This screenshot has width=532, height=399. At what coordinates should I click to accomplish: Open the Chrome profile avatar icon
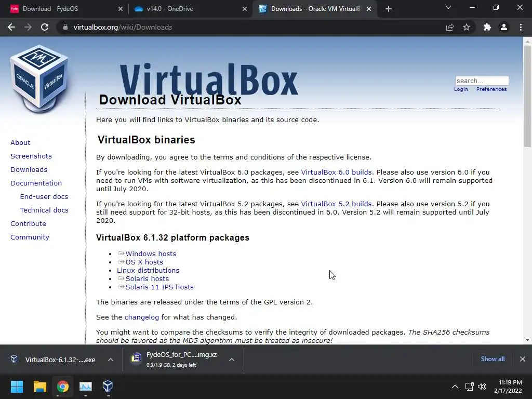point(504,27)
